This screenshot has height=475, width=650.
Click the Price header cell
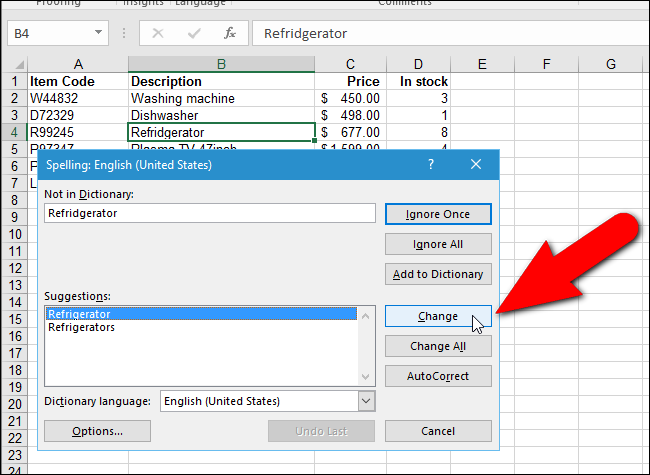pyautogui.click(x=350, y=81)
